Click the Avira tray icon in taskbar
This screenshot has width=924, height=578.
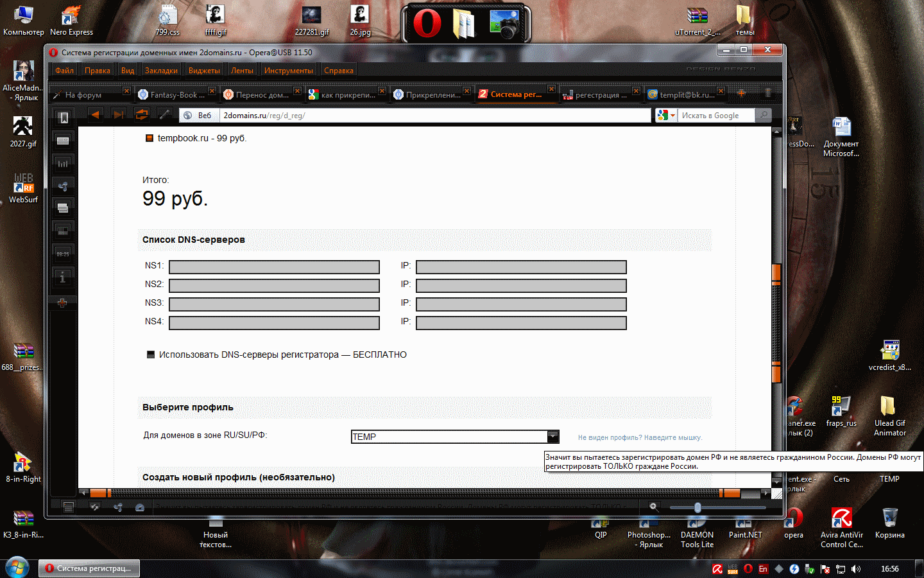pos(717,569)
